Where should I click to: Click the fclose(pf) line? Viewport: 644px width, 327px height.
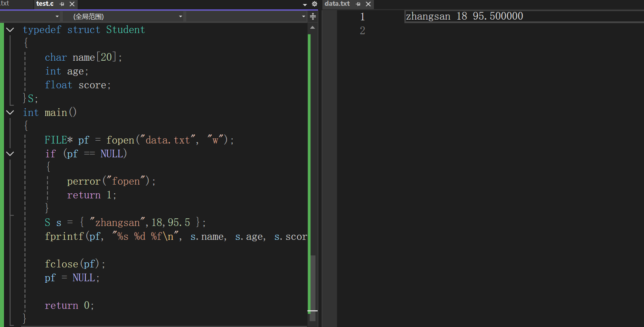point(75,264)
